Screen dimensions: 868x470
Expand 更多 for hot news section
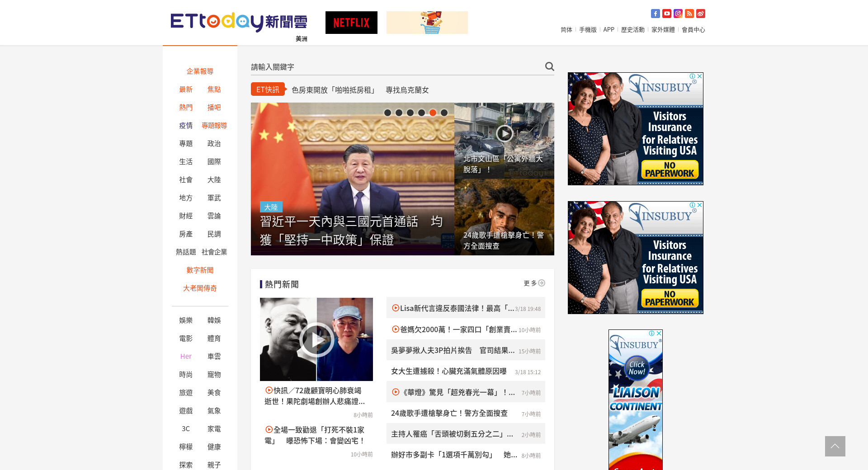(534, 283)
